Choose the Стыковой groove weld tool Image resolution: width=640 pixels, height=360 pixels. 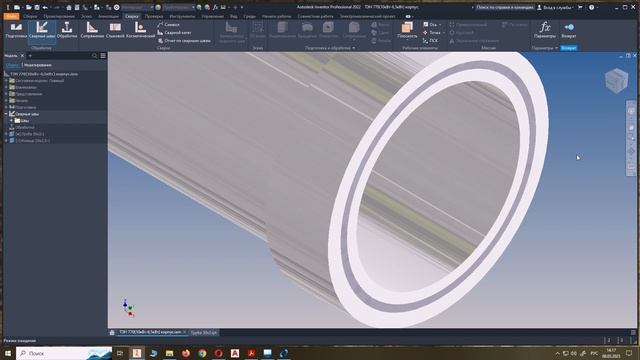tap(115, 31)
